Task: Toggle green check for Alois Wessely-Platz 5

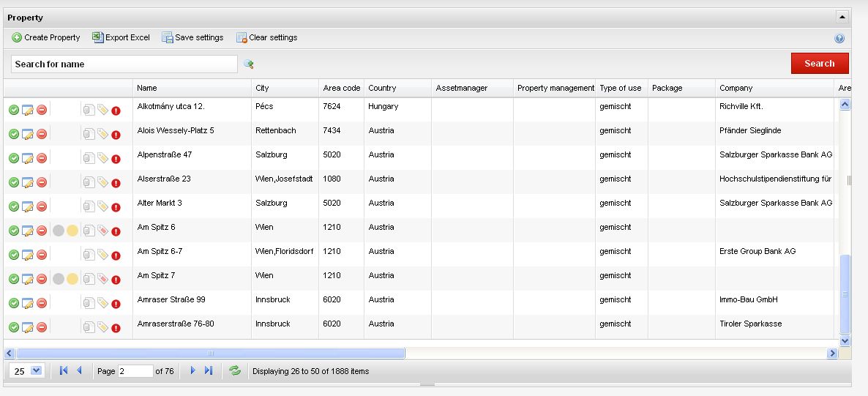Action: click(14, 134)
